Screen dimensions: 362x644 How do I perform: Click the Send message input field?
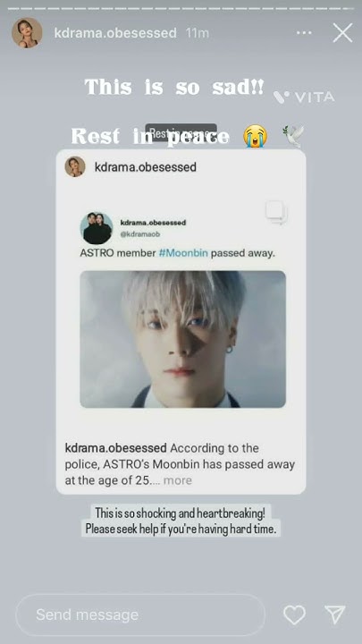(x=140, y=614)
